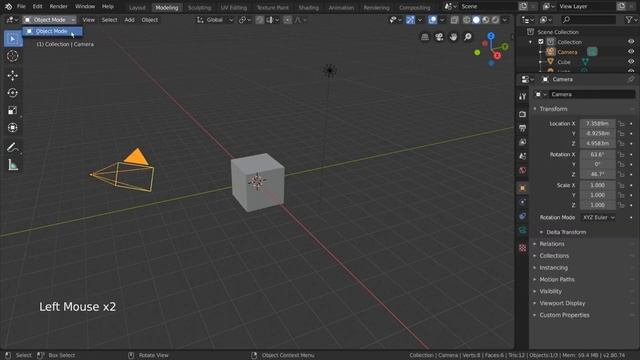Click the pan hand navigation icon
This screenshot has width=640, height=360.
coord(453,37)
